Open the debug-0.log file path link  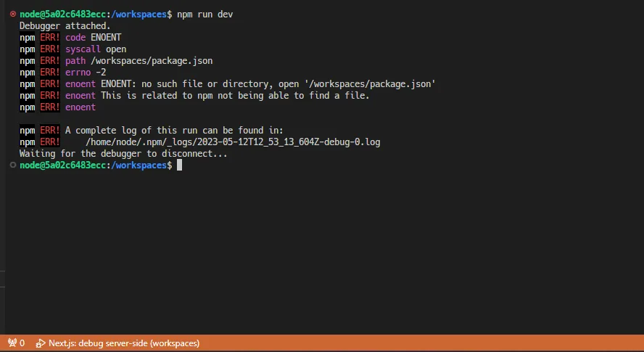232,142
